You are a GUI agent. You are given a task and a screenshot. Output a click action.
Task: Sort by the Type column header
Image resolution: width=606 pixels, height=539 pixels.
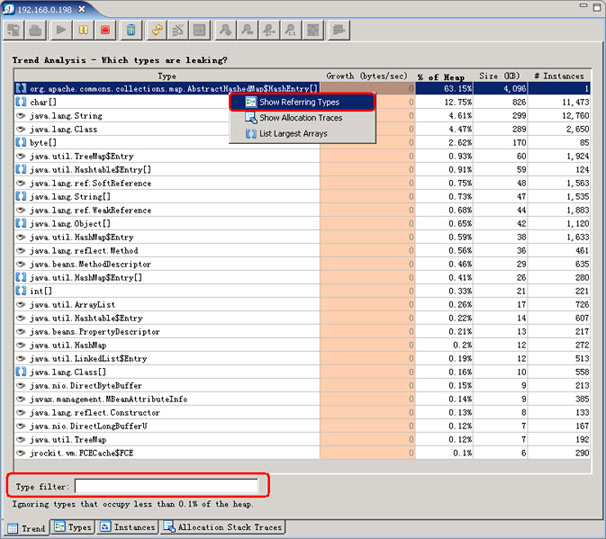click(167, 76)
